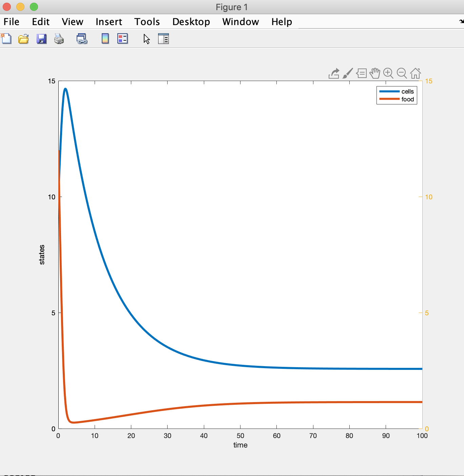464x476 pixels.
Task: Restore the view with the home icon
Action: click(415, 73)
